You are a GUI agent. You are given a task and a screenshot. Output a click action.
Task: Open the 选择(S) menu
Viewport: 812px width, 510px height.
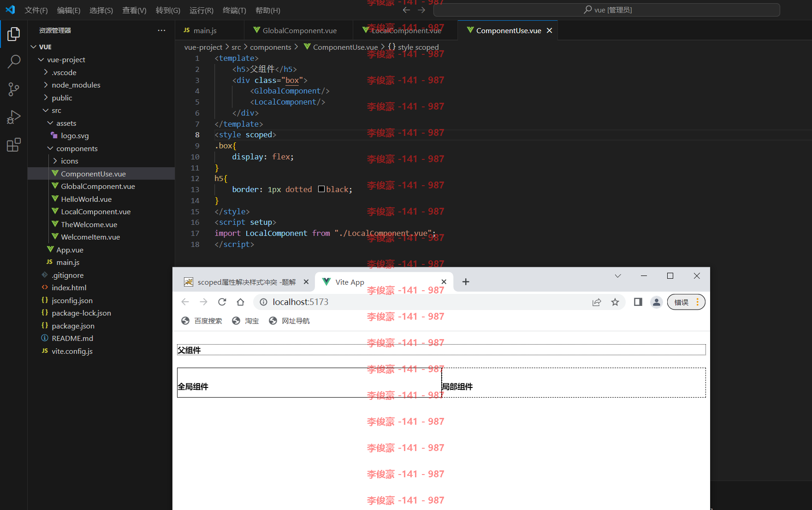click(101, 10)
